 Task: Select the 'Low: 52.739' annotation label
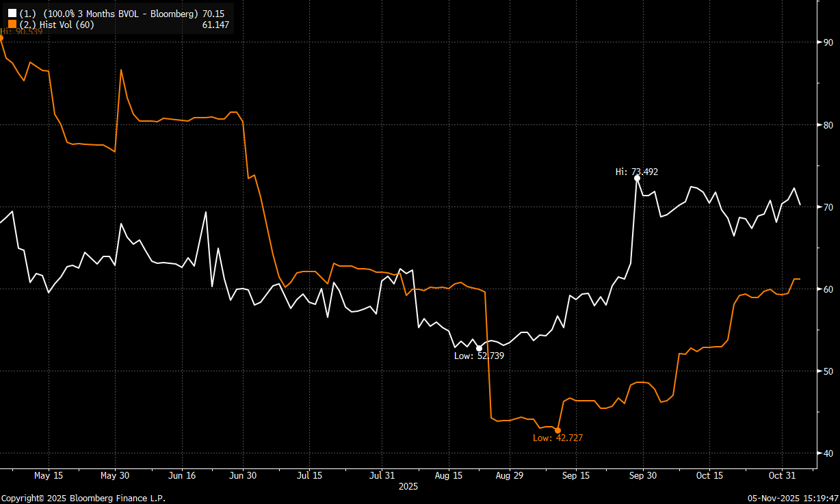(x=480, y=356)
